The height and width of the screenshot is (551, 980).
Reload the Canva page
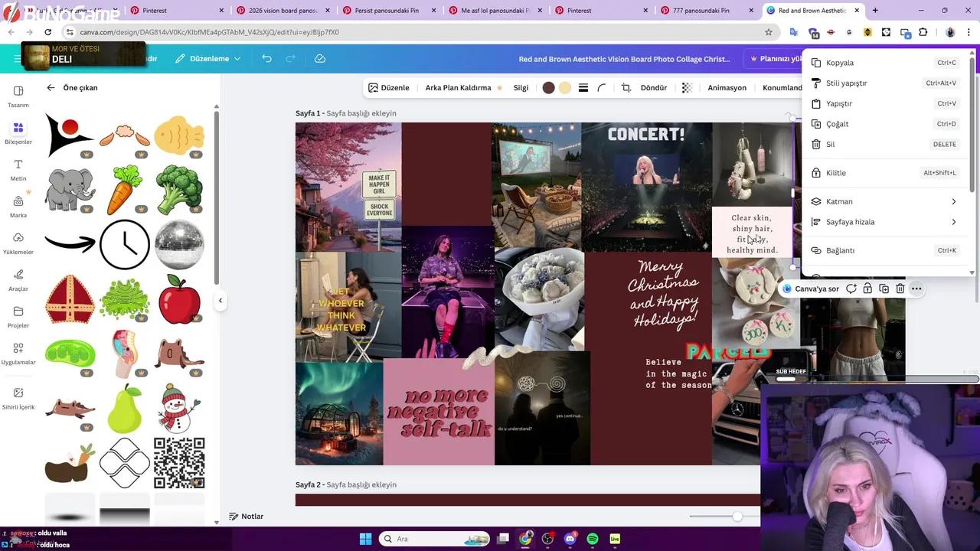(47, 32)
